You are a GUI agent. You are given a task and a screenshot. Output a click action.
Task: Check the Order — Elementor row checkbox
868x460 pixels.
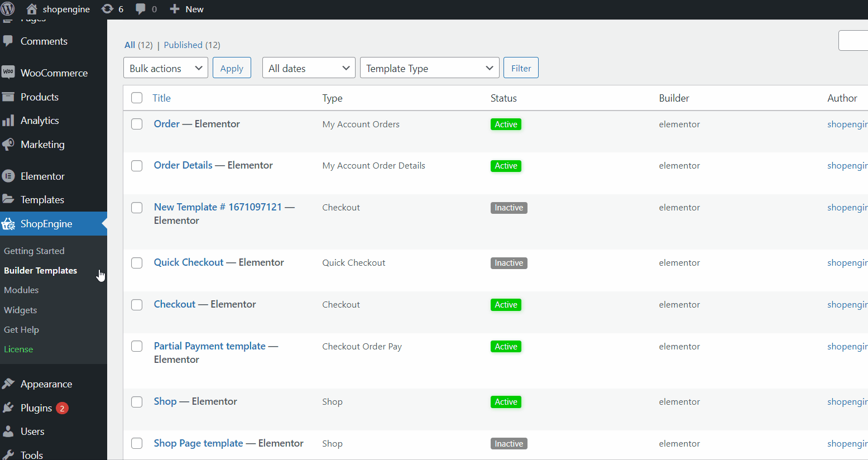(x=137, y=124)
